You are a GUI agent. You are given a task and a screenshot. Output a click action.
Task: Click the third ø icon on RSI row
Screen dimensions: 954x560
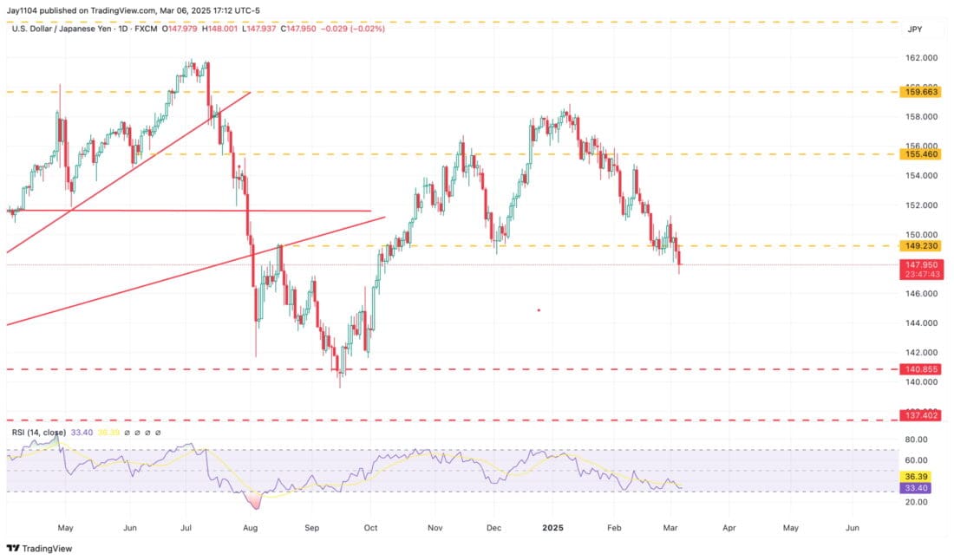(147, 433)
